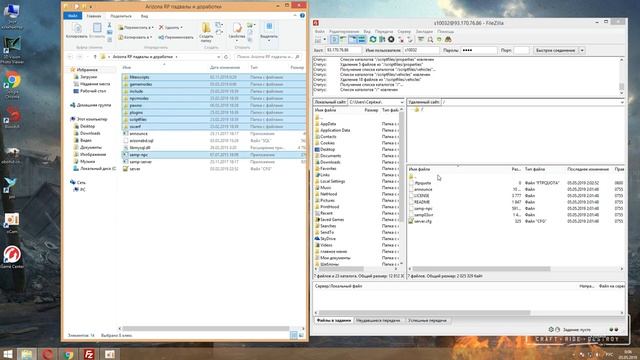Click Explorer 'Копировать' ribbon button
This screenshot has width=640, height=360.
76,31
